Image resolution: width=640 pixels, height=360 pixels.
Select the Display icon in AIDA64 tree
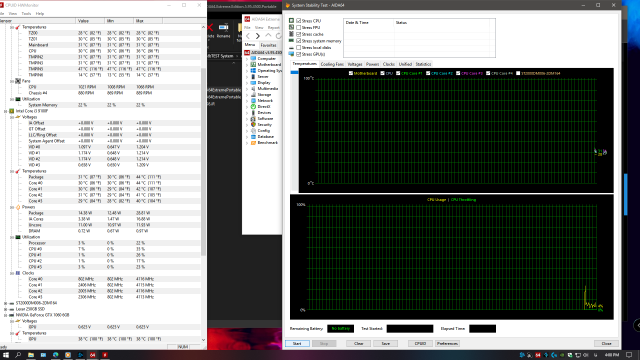click(x=253, y=83)
